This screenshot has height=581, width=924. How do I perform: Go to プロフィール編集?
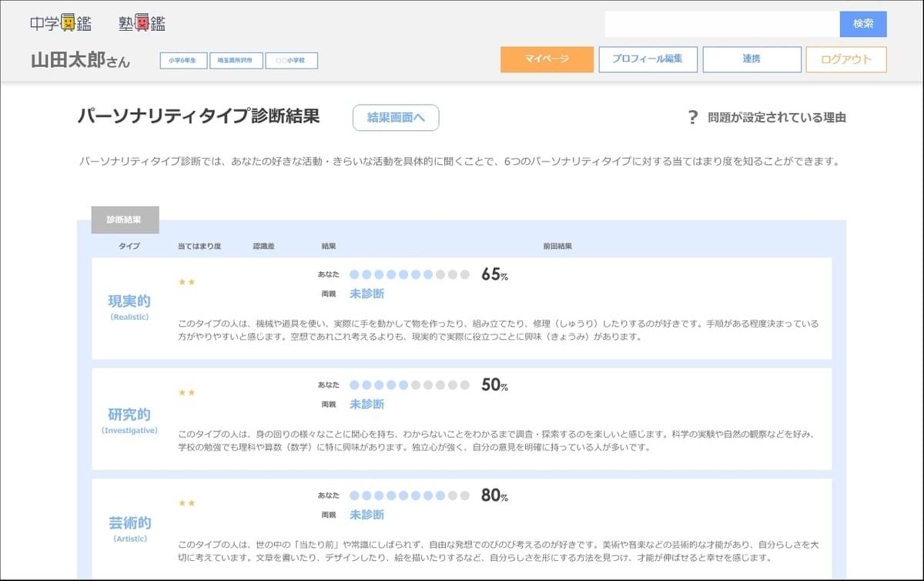pos(647,59)
